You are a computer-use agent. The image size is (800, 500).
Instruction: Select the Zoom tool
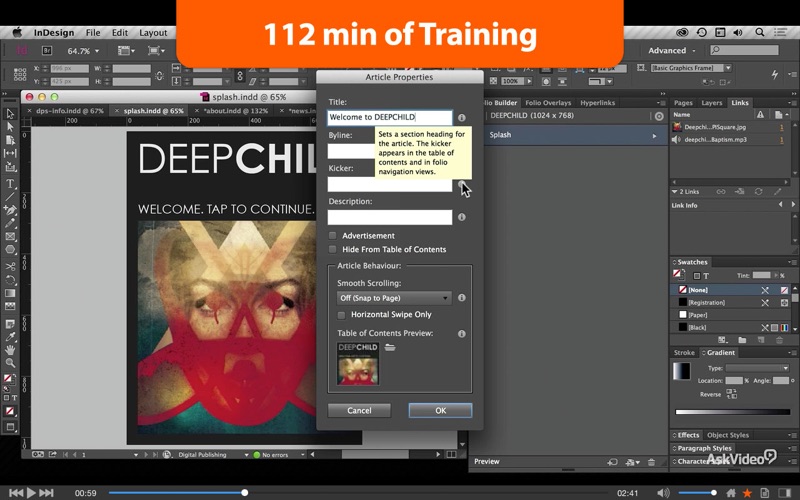(10, 363)
